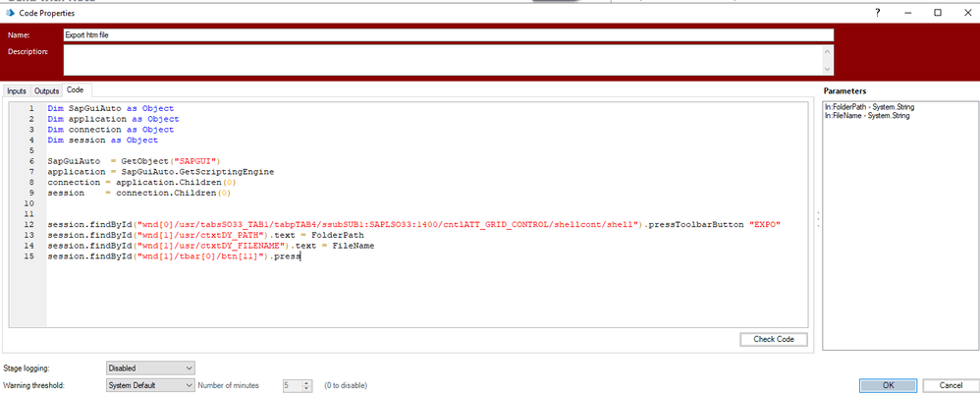Confirm with the OK button
This screenshot has height=396, width=980.
coord(888,385)
